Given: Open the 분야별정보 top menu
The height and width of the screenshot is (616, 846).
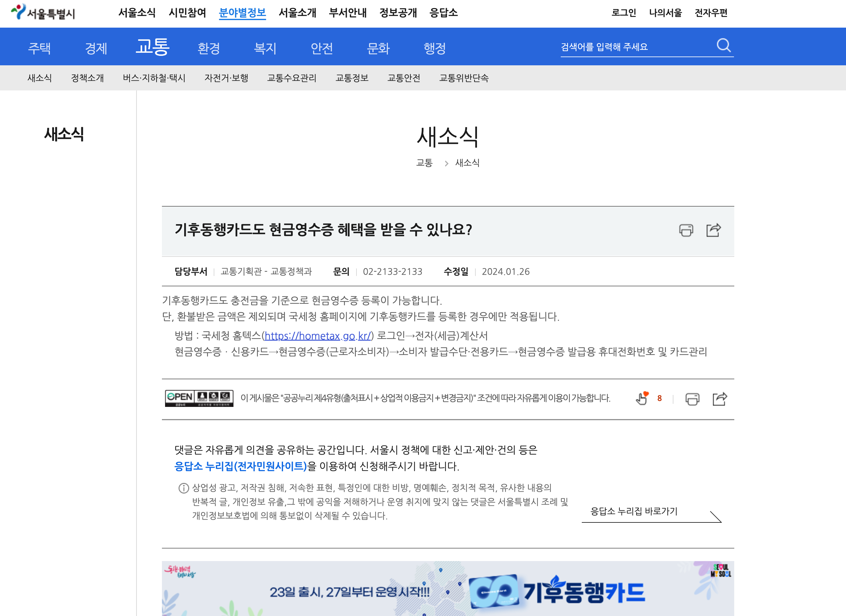Looking at the screenshot, I should [242, 13].
